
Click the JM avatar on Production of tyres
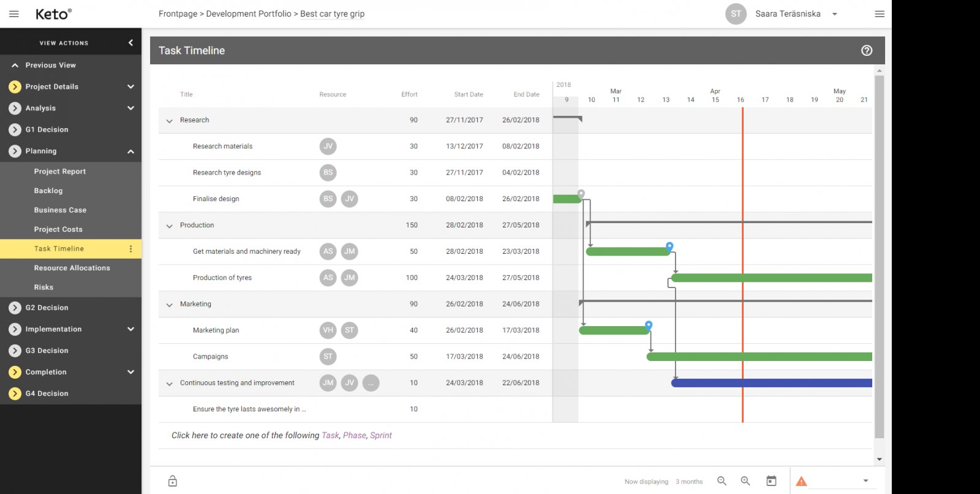point(350,278)
